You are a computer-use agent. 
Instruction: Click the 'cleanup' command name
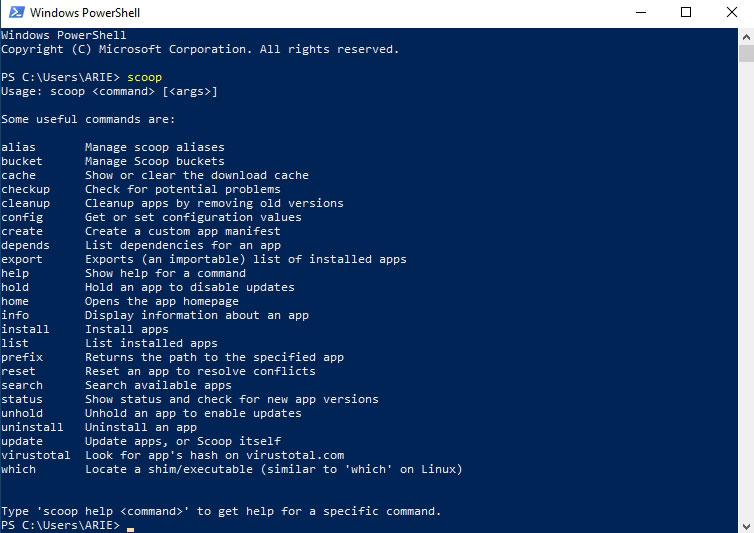(25, 203)
